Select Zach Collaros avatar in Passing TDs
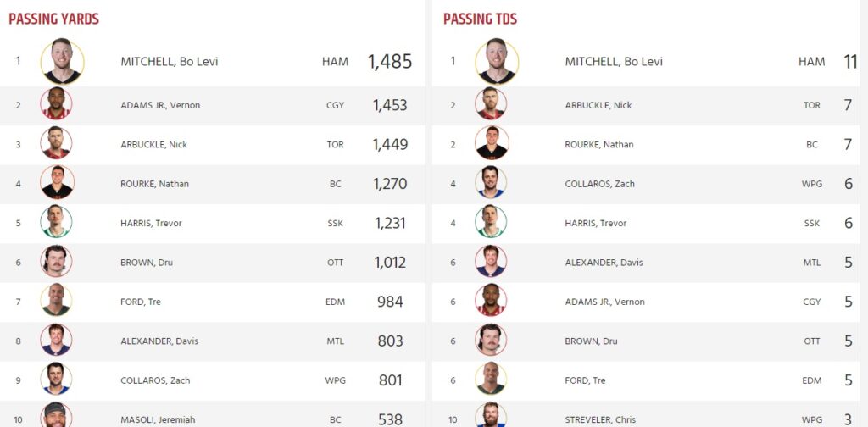Screen dimensions: 868x427 point(491,182)
